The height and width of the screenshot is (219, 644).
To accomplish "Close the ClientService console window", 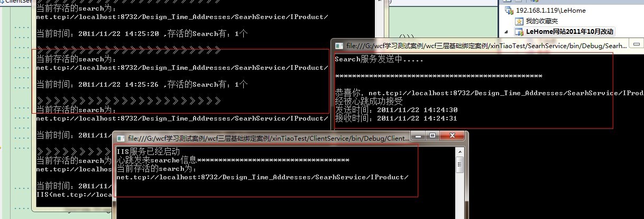I will point(451,136).
